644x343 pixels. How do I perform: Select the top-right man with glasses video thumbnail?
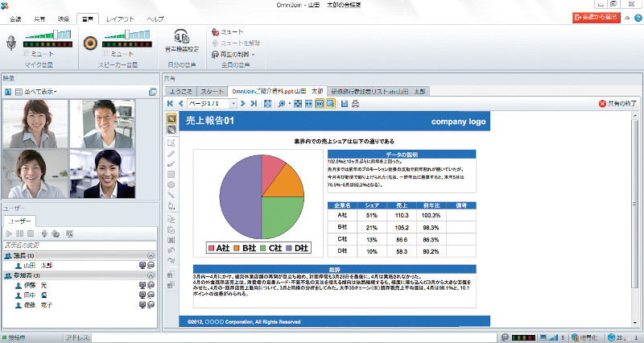[x=102, y=124]
